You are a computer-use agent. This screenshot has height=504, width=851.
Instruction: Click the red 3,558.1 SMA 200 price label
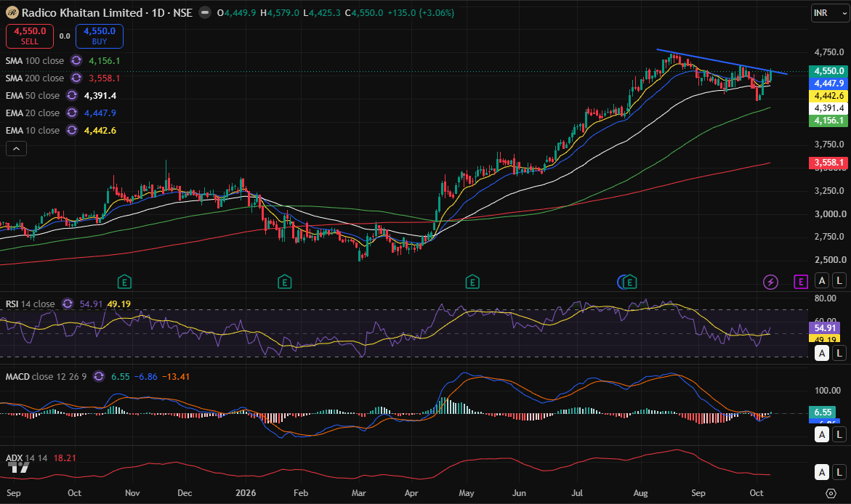point(828,162)
